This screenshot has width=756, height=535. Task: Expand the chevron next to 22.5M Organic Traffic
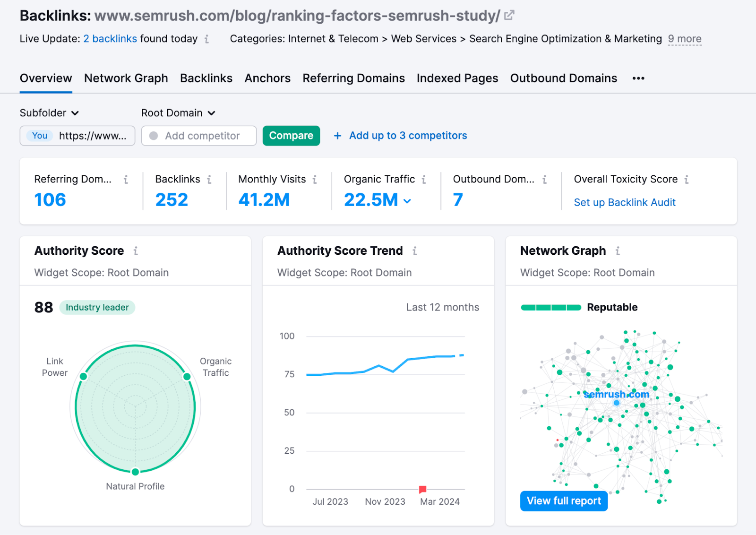click(408, 201)
